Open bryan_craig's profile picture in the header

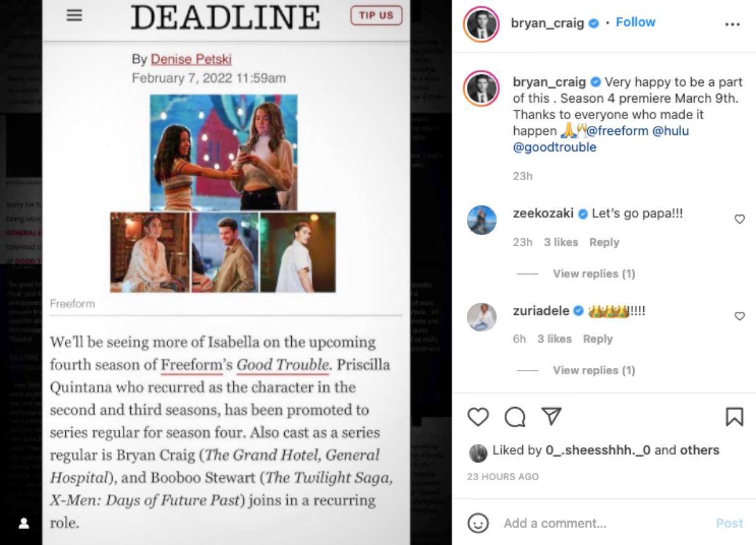(x=481, y=24)
